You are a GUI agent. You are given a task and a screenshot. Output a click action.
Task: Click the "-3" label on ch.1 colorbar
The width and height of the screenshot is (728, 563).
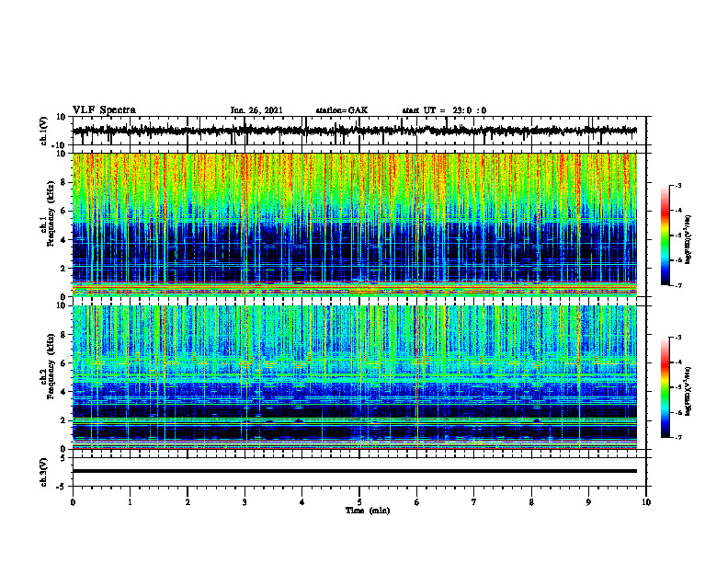[678, 186]
